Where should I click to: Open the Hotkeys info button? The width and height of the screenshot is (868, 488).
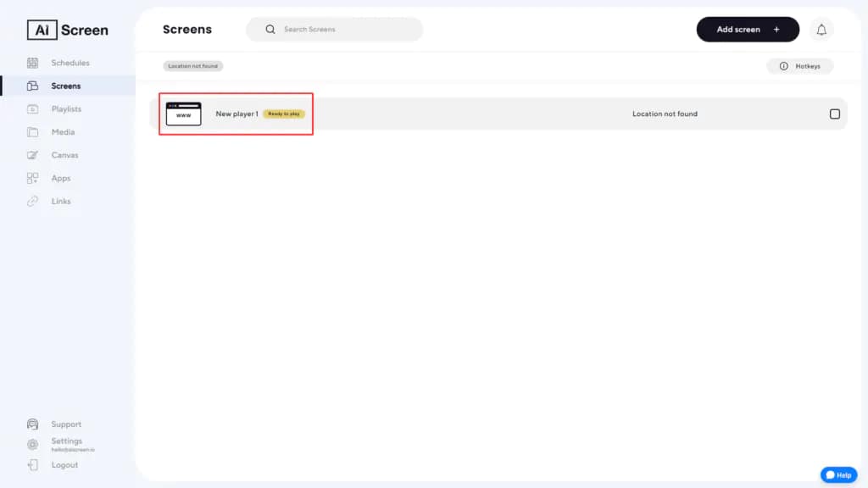click(x=799, y=66)
